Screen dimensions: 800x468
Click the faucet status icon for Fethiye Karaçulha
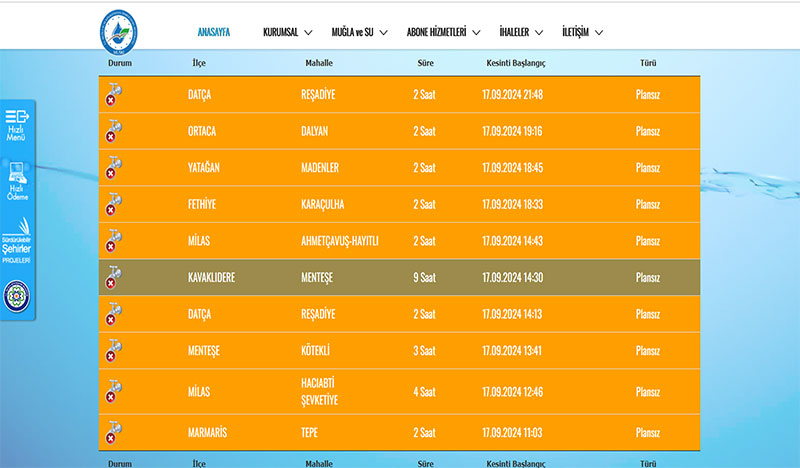[112, 204]
